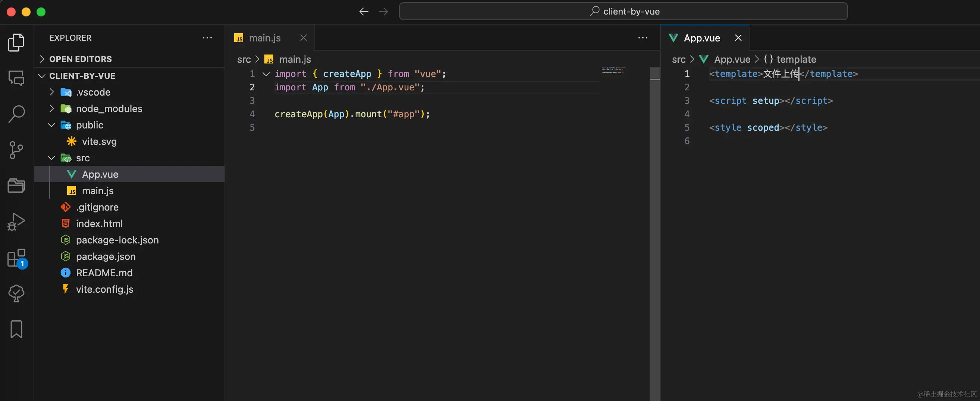Screen dimensions: 980x401
Task: Click main.js in the breadcrumb path
Action: click(x=295, y=59)
